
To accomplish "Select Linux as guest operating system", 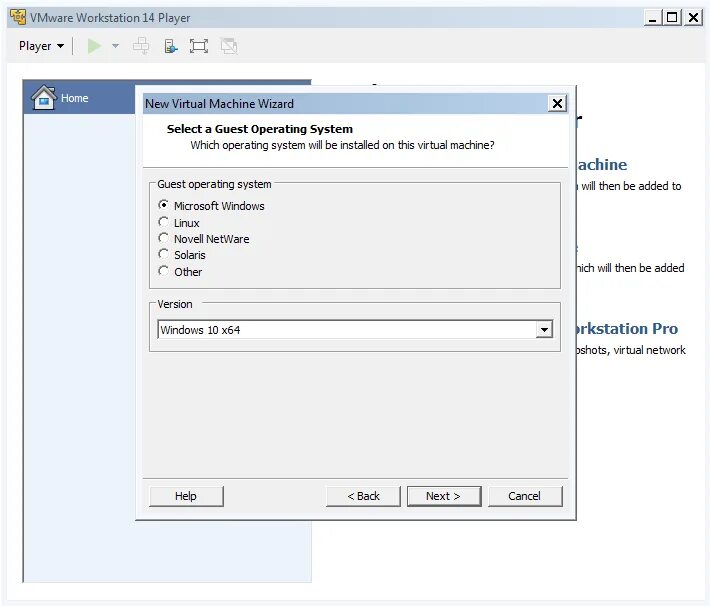I will 179,223.
